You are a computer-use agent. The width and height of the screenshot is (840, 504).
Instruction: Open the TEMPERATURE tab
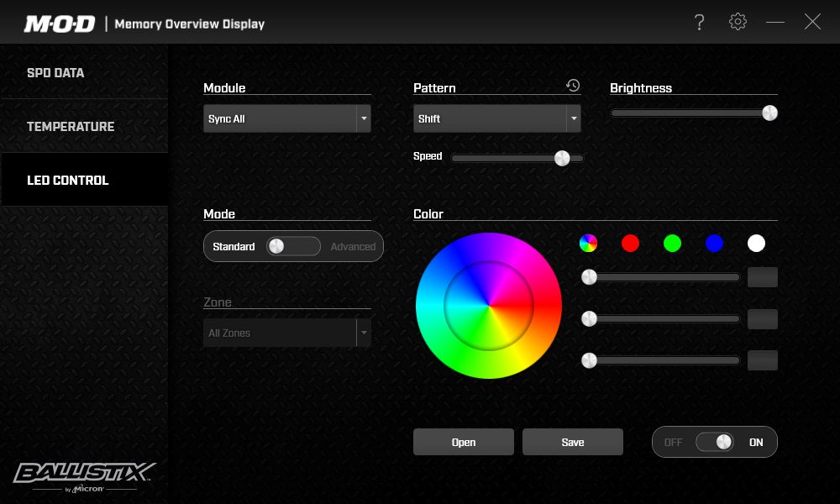point(71,127)
